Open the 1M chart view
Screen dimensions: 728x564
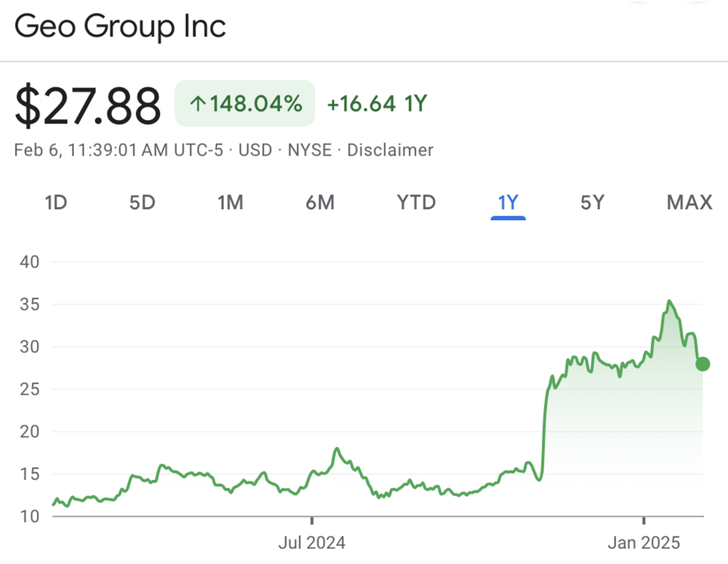[232, 203]
